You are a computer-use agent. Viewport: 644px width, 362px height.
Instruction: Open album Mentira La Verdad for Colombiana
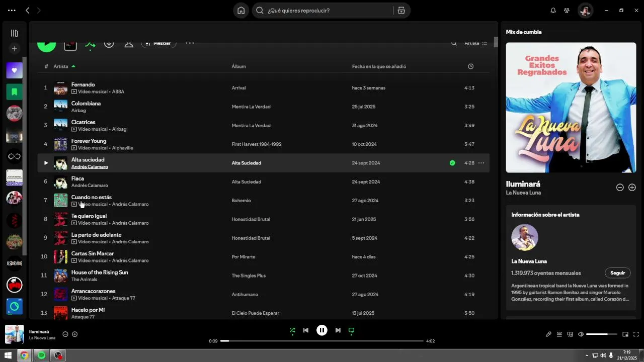click(251, 107)
